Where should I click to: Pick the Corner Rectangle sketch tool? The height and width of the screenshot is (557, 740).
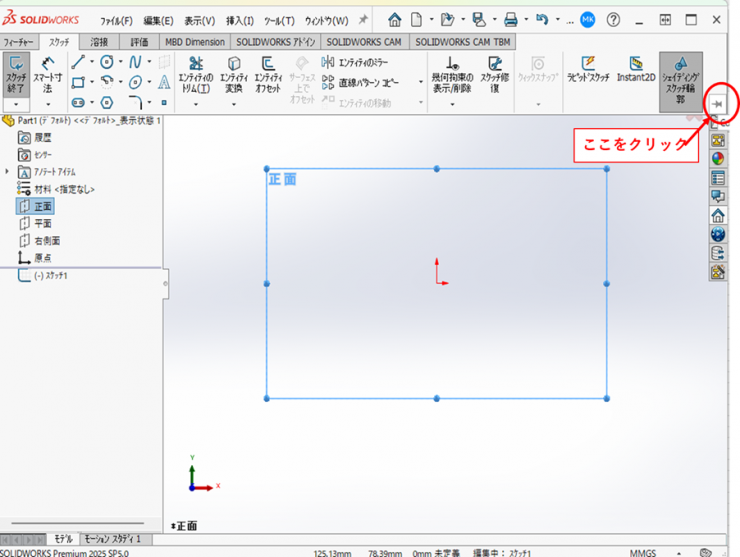[x=78, y=82]
